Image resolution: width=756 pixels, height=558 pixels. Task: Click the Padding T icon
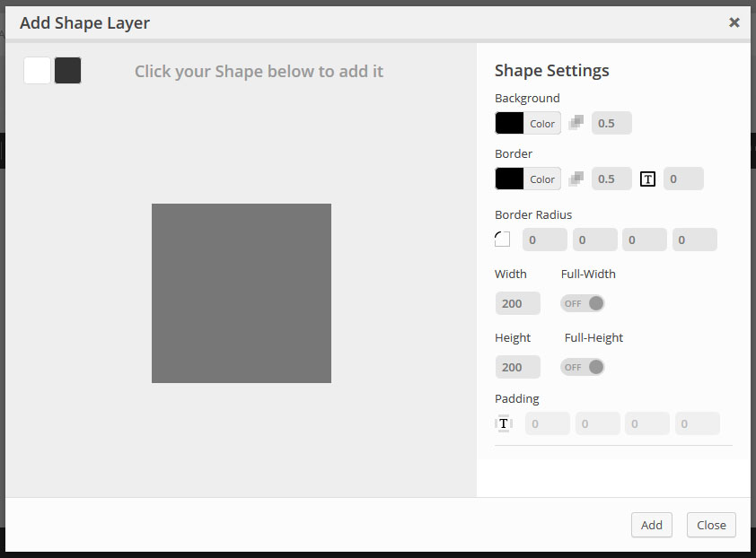coord(501,423)
